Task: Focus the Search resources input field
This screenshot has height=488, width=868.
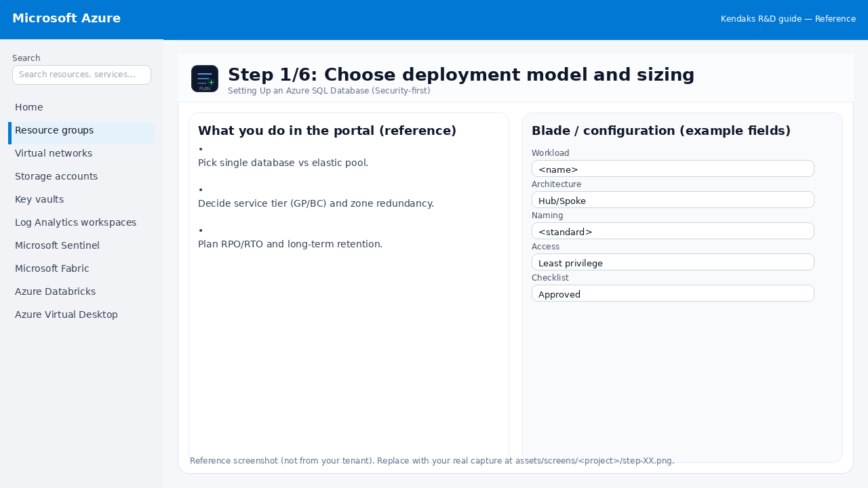Action: pos(81,75)
